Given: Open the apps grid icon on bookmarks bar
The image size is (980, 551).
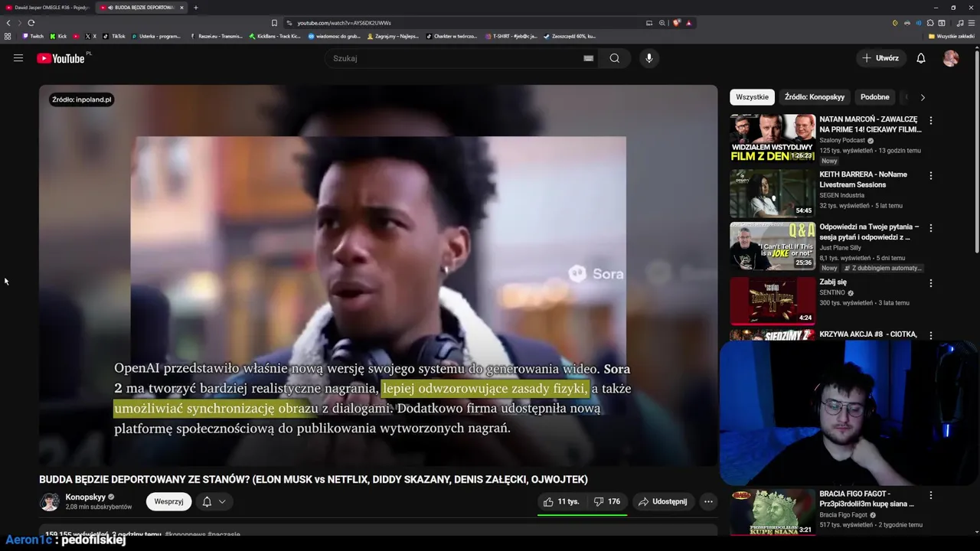Looking at the screenshot, I should [x=8, y=36].
